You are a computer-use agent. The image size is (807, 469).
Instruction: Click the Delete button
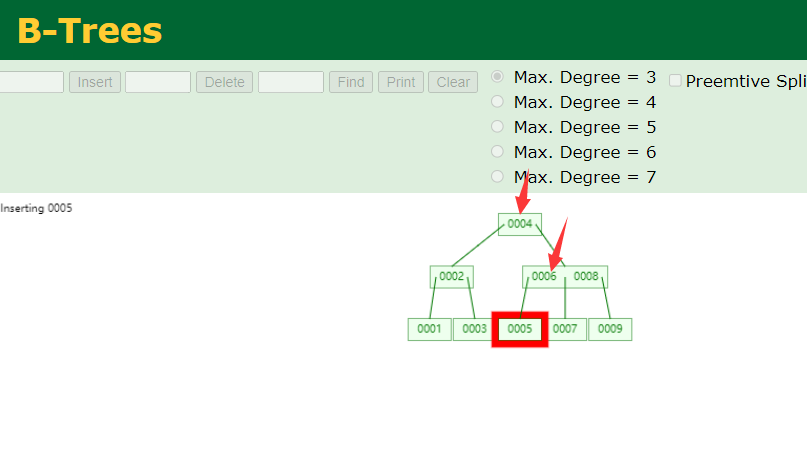[x=224, y=82]
